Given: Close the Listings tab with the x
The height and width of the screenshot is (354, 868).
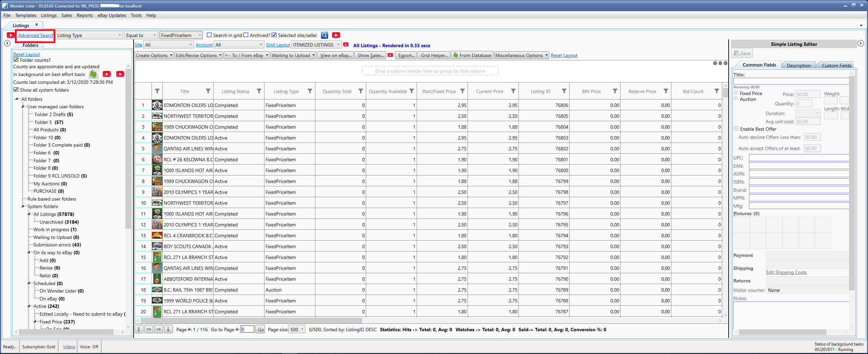Looking at the screenshot, I should (37, 25).
